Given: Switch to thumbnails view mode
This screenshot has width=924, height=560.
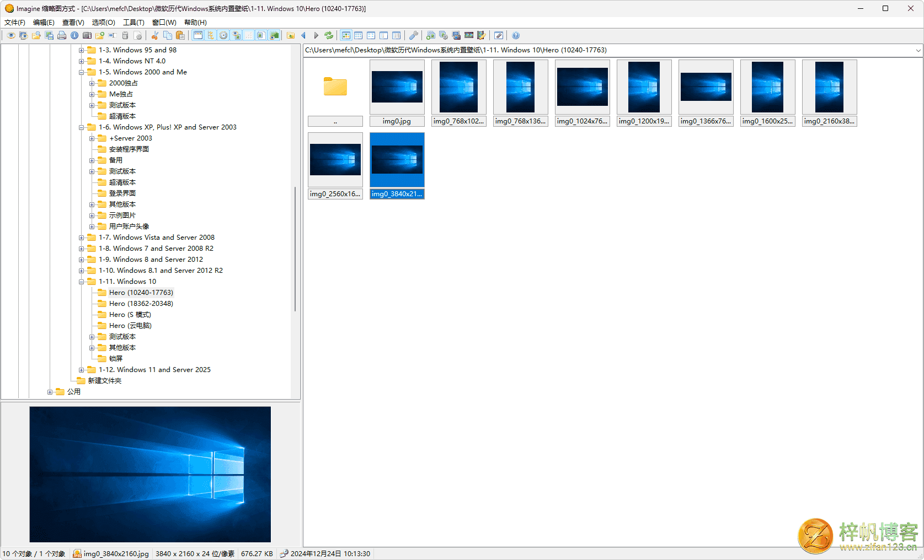Looking at the screenshot, I should 345,35.
